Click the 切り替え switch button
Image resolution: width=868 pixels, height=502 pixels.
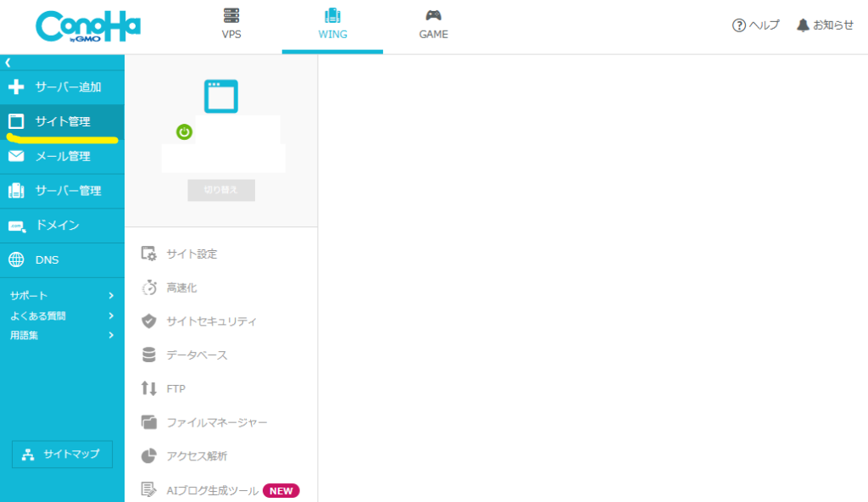[221, 190]
